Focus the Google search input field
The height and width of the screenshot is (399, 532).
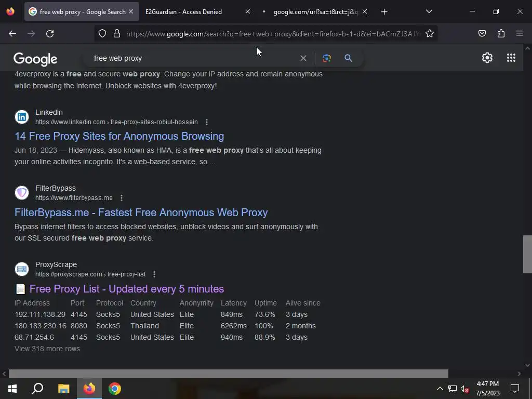click(x=193, y=58)
